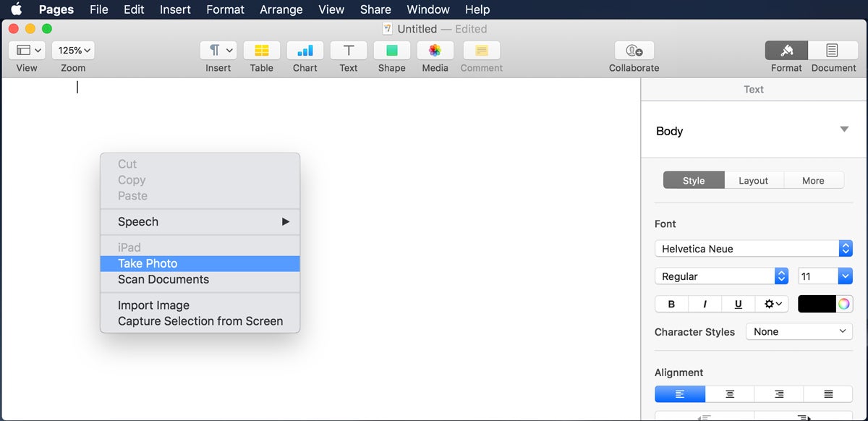Open the Character Styles None dropdown
This screenshot has width=868, height=421.
point(799,332)
